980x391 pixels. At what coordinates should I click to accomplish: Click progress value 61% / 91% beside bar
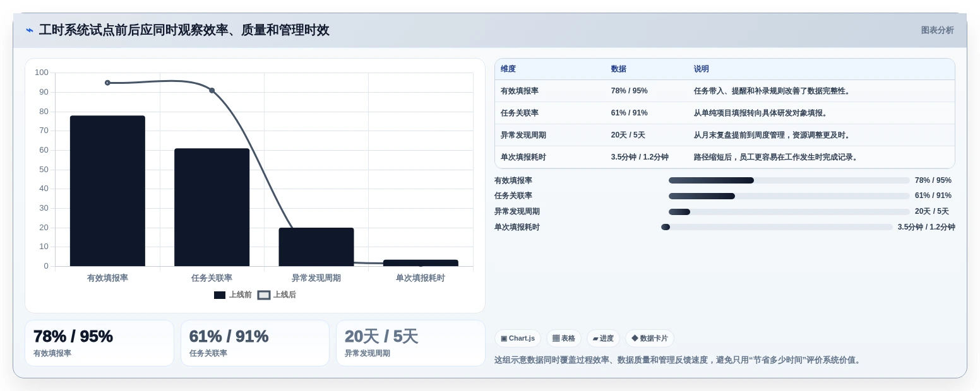933,196
